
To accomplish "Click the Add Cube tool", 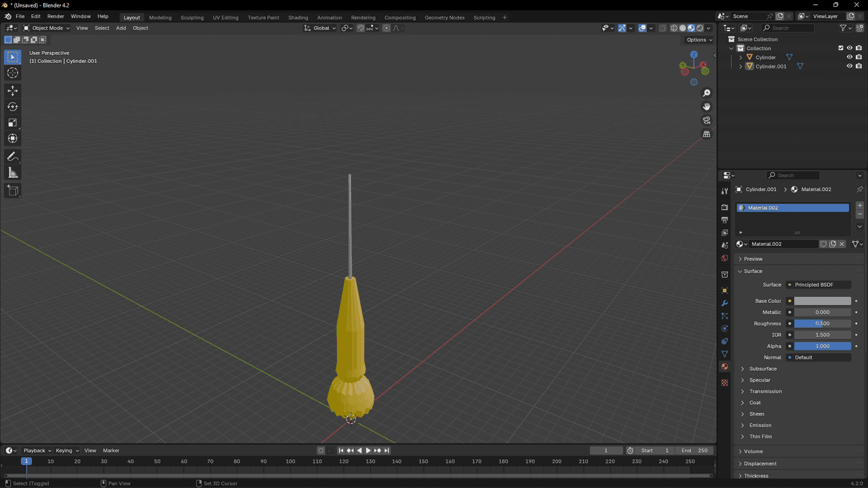I will pyautogui.click(x=12, y=190).
